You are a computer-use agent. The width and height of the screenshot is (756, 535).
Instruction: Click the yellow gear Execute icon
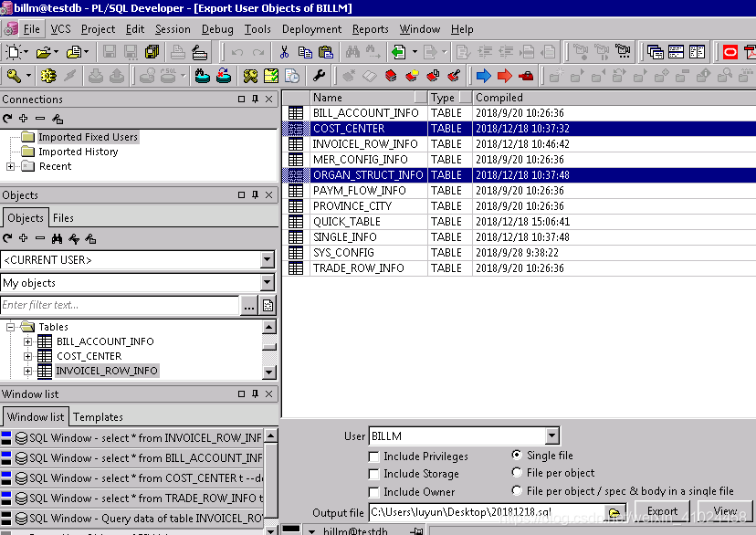(x=48, y=76)
